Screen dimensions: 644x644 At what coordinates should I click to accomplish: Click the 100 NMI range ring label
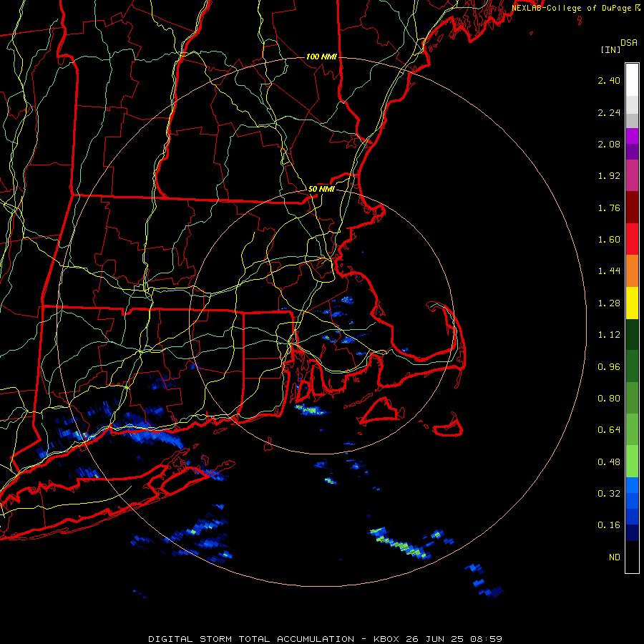pyautogui.click(x=321, y=57)
